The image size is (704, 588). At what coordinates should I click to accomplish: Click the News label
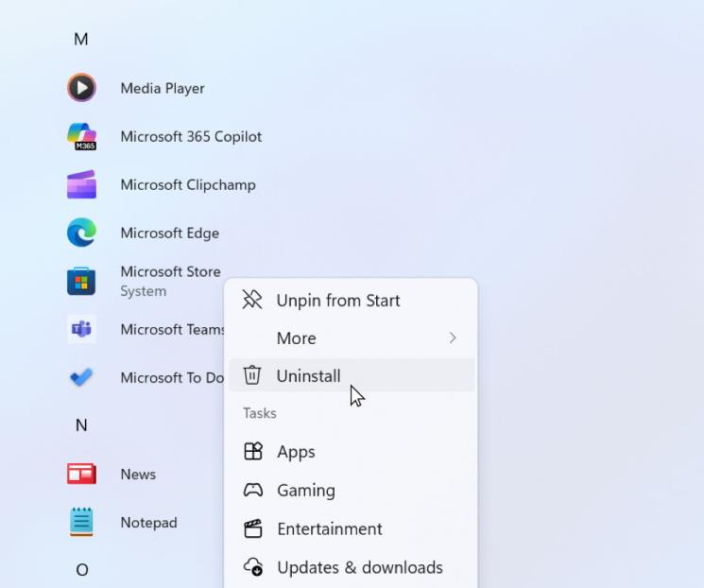point(138,475)
